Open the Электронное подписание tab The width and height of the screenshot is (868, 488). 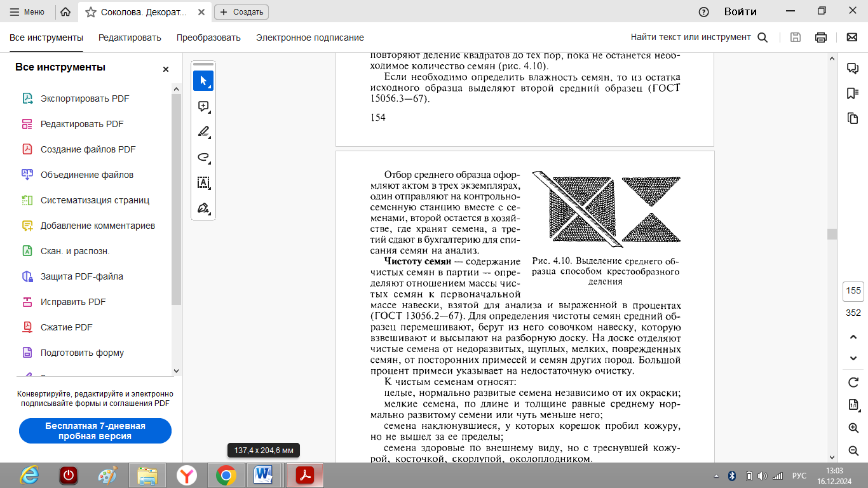310,37
